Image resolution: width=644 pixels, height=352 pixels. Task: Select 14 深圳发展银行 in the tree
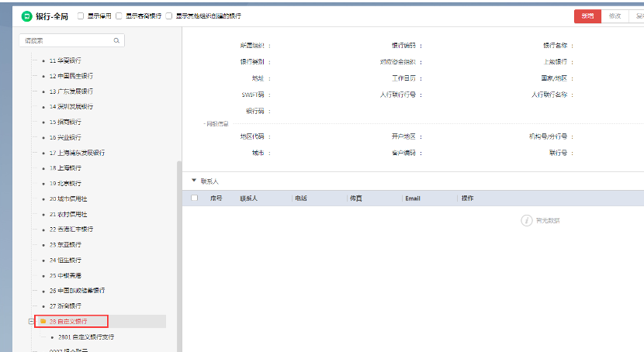pyautogui.click(x=71, y=107)
